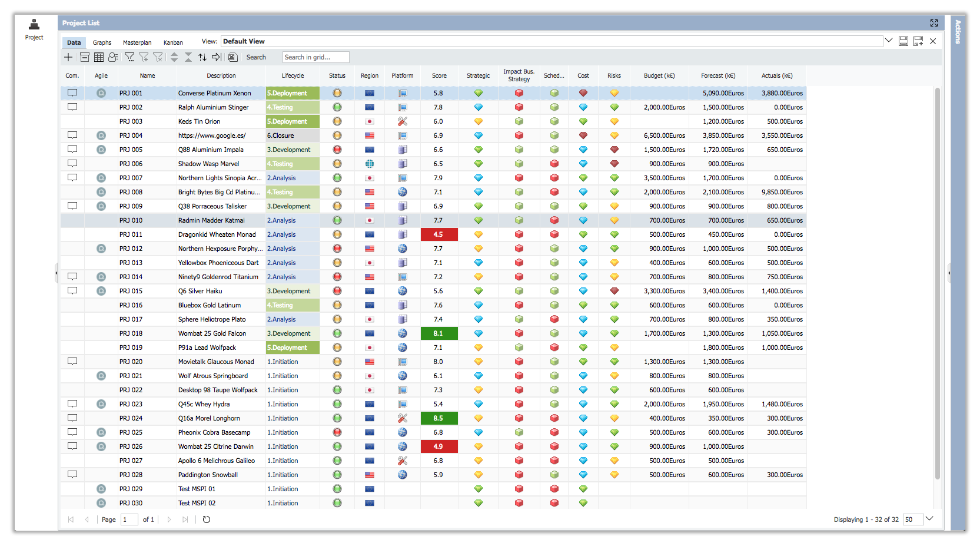Click the 5.Deployment lifecycle cell of PRJ 019
The image size is (980, 546).
[293, 348]
